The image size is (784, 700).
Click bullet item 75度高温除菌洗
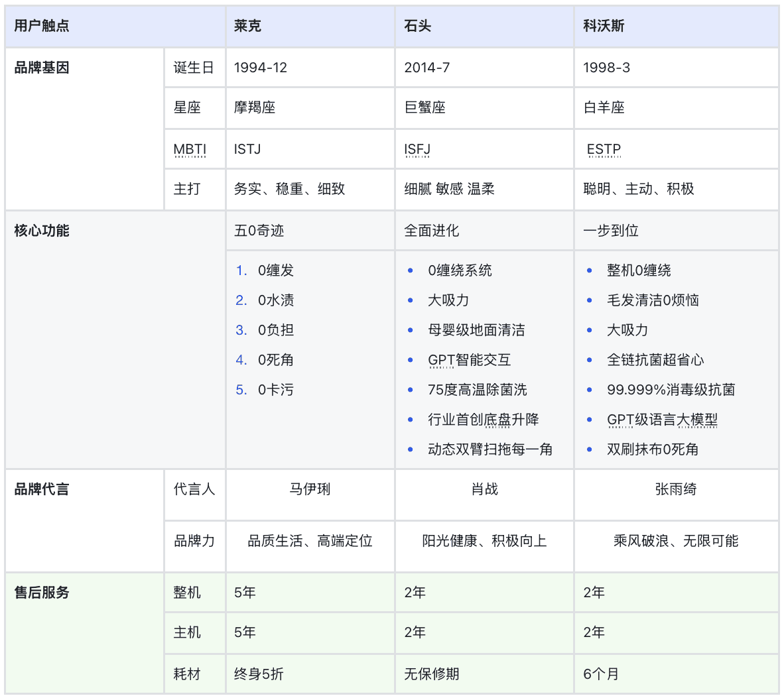coord(477,390)
